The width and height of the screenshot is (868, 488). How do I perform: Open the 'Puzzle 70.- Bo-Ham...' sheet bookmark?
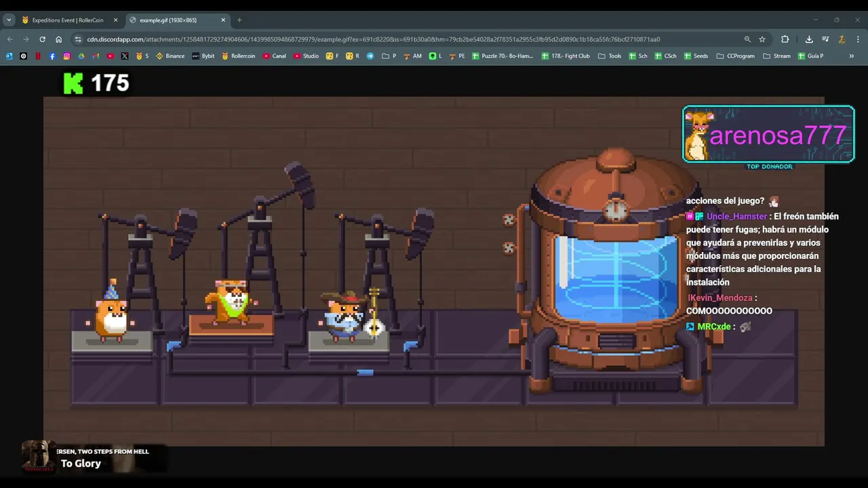click(503, 56)
